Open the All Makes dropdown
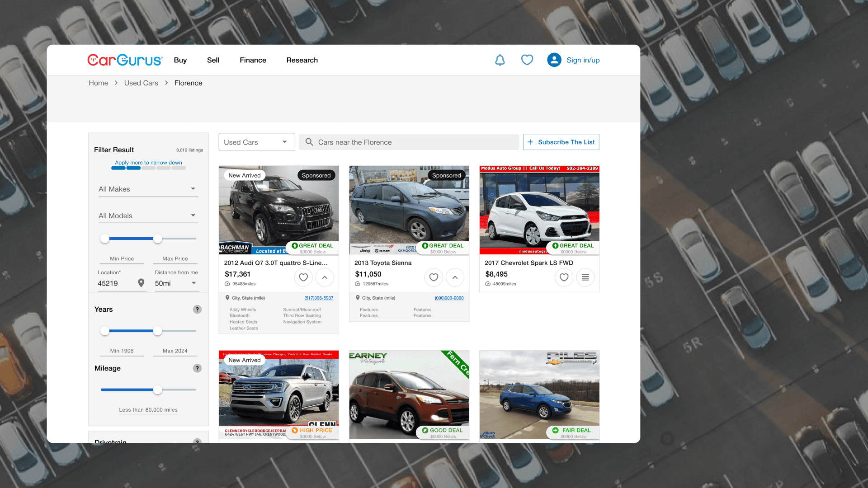 pyautogui.click(x=148, y=189)
